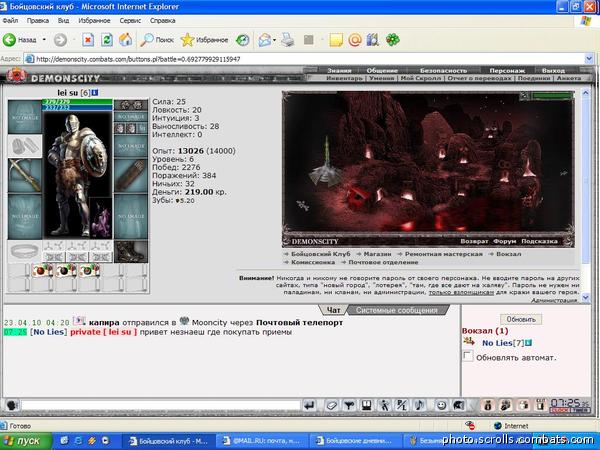Open Поединки submenu link
This screenshot has height=450, width=600.
[x=534, y=78]
